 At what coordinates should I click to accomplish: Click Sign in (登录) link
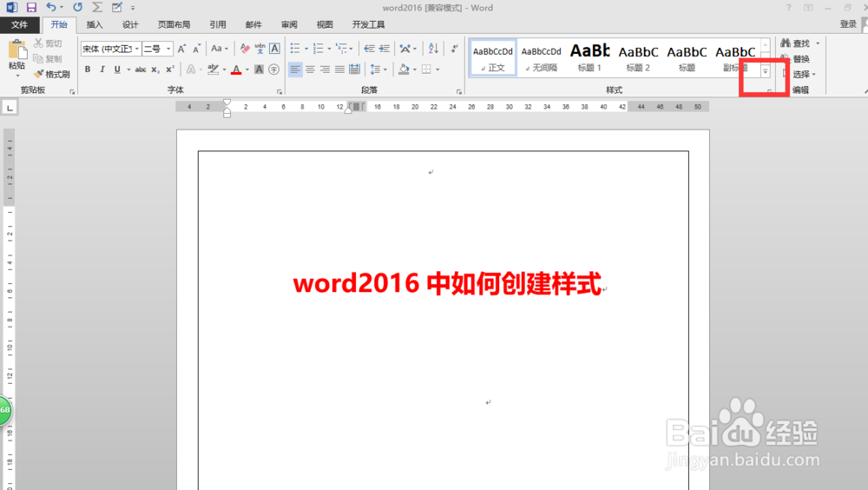848,23
